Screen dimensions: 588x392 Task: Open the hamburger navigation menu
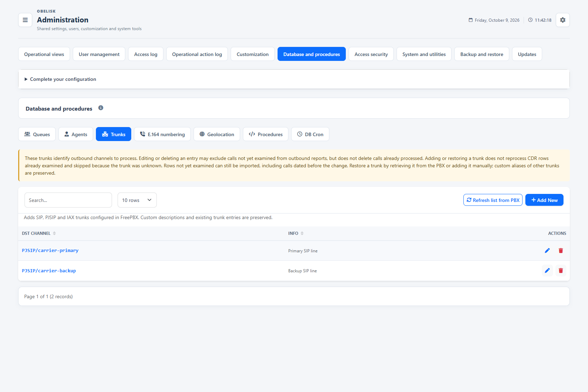[x=25, y=20]
